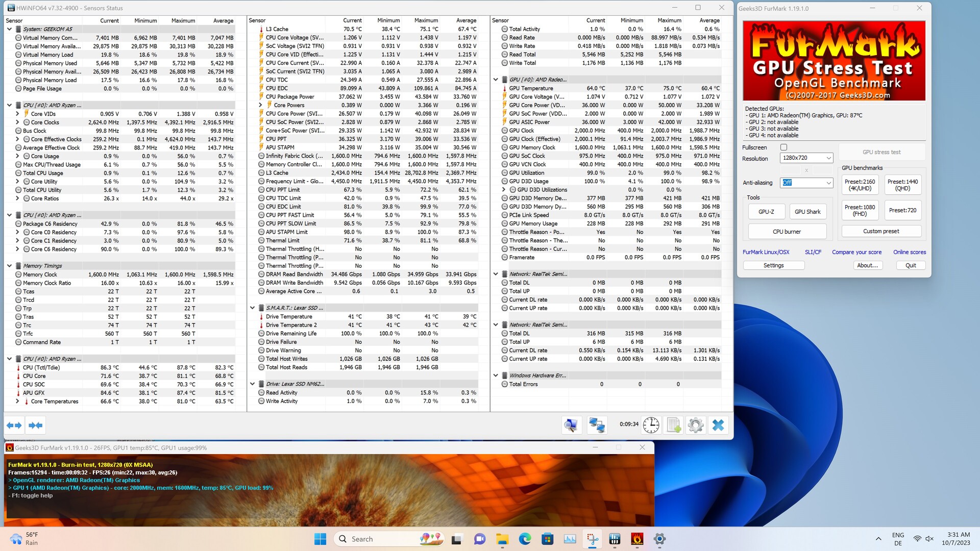
Task: Reset the elapsed timer clock icon
Action: [651, 425]
